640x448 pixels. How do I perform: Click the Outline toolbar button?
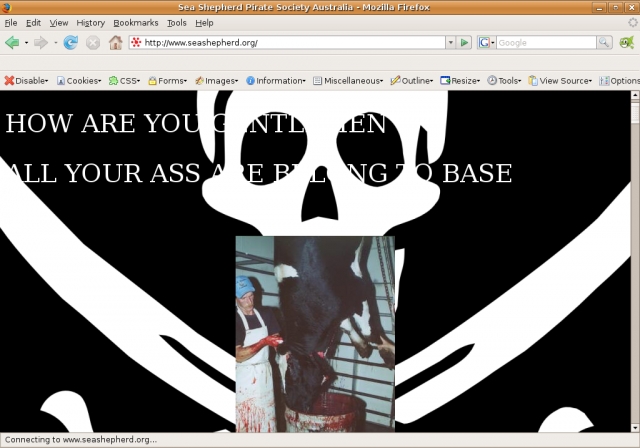(x=411, y=81)
